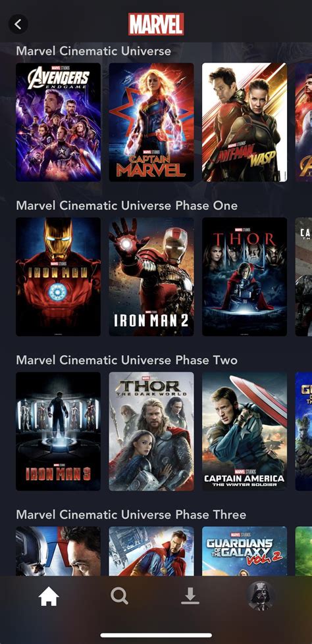
Task: Open the Iron Man 3 poster
Action: [59, 432]
